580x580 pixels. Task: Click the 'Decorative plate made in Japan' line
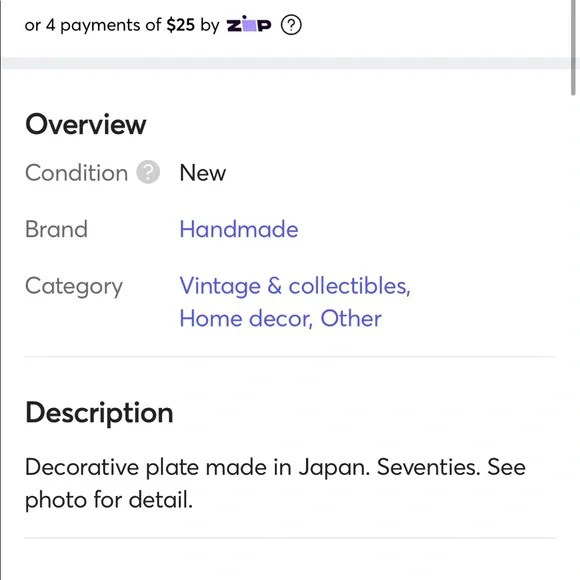coord(275,467)
